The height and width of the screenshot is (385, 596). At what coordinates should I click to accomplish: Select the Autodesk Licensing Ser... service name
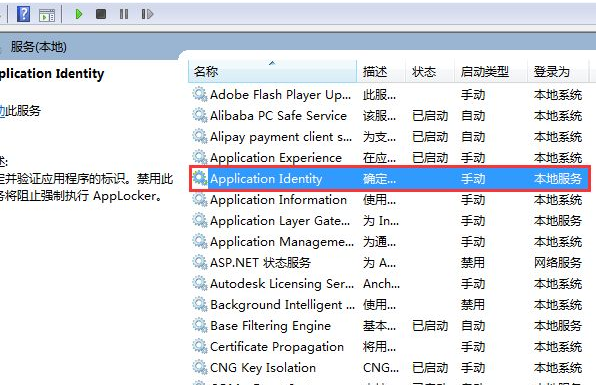[x=282, y=284]
